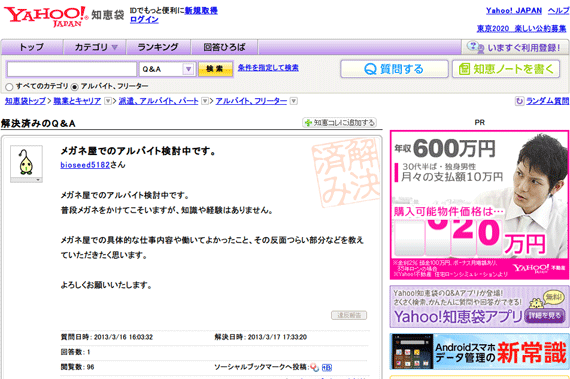
Task: Expand dropdown after アルバイト、フリーター breadcrumb
Action: point(294,101)
